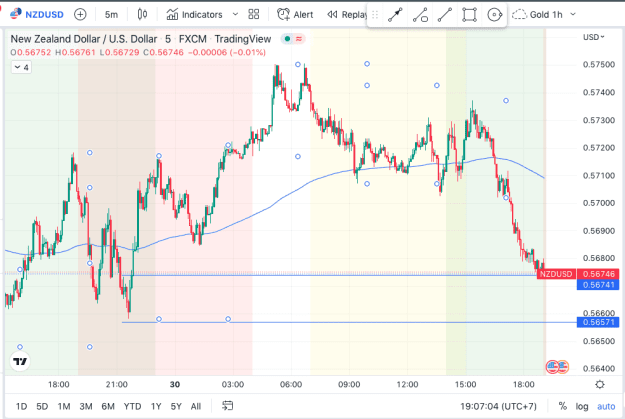Open the candlestick chart style menu
Image resolution: width=625 pixels, height=419 pixels.
(142, 15)
